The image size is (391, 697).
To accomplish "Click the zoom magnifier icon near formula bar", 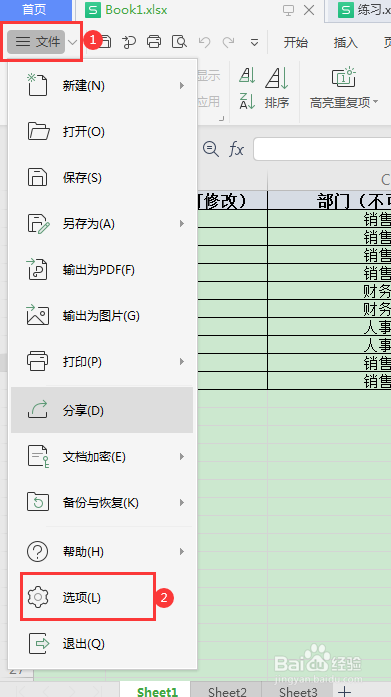I will [211, 149].
